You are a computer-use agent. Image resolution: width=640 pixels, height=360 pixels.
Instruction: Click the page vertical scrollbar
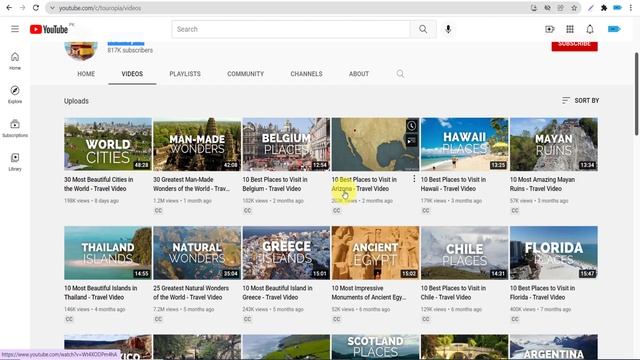click(x=636, y=94)
